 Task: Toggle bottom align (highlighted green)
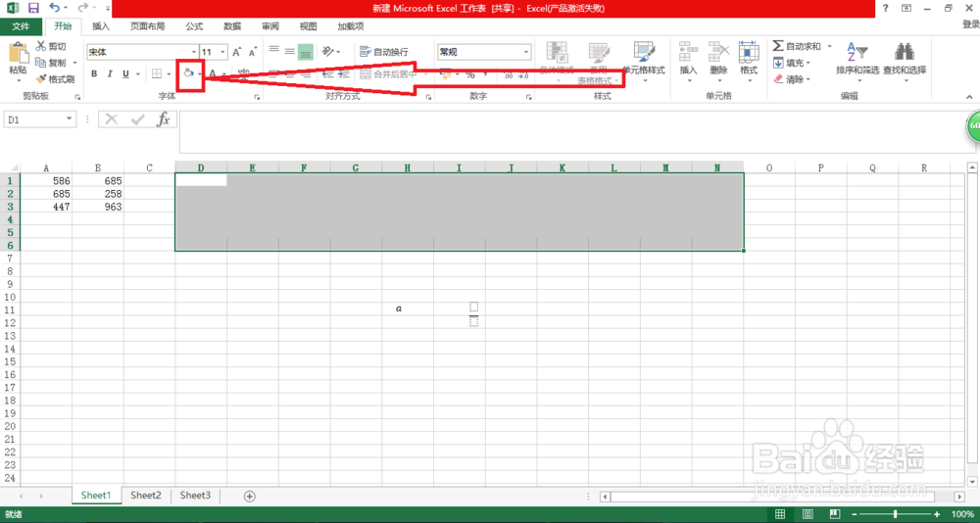[x=306, y=51]
